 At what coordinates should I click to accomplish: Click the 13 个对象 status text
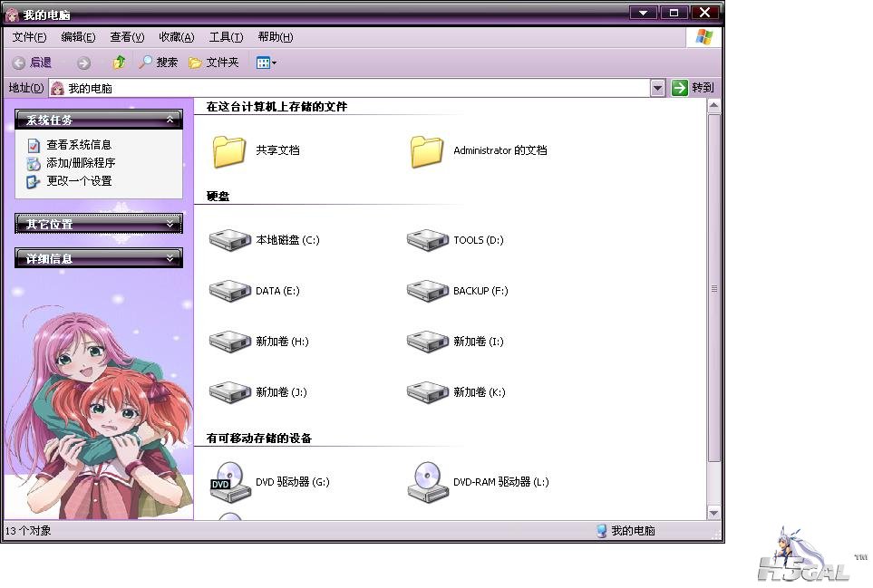28,531
